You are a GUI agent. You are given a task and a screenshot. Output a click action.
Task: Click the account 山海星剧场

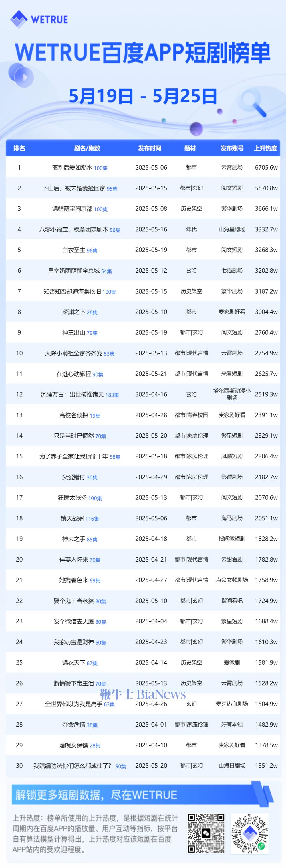[232, 229]
